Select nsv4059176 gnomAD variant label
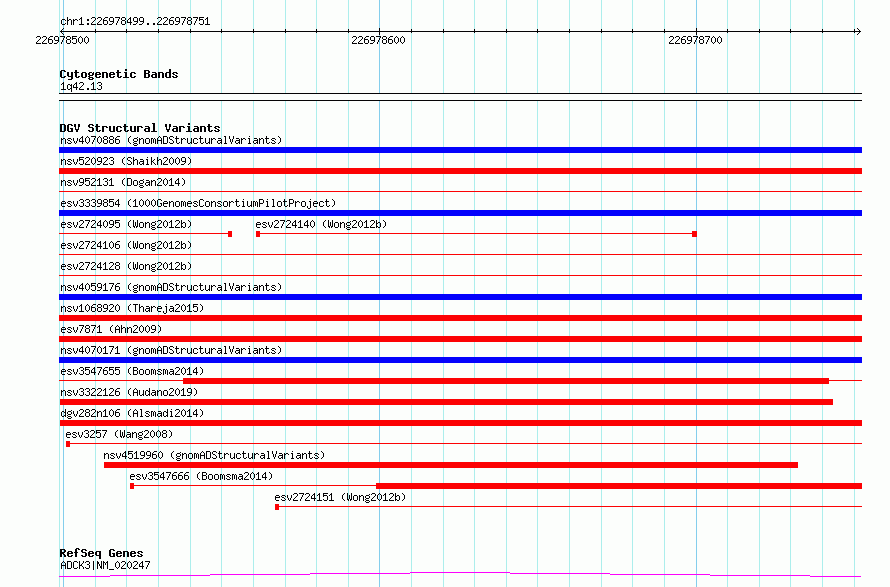Image resolution: width=890 pixels, height=587 pixels. (171, 287)
